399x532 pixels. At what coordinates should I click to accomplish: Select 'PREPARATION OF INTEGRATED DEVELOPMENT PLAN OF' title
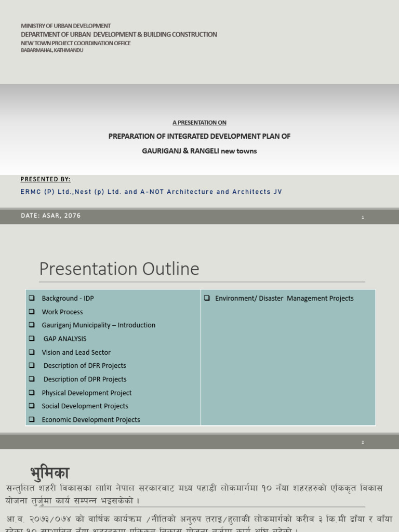199,137
